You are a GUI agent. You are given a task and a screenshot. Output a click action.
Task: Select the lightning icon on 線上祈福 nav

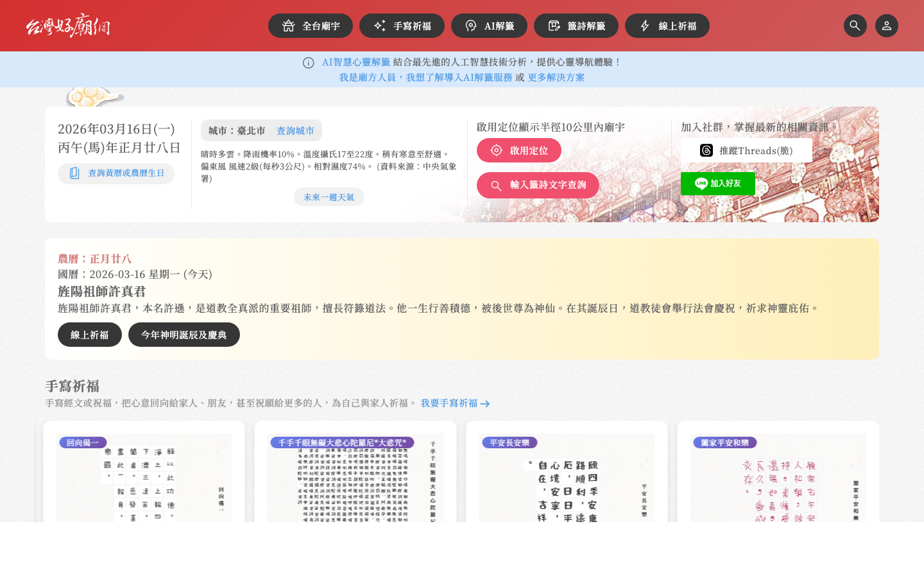(644, 26)
